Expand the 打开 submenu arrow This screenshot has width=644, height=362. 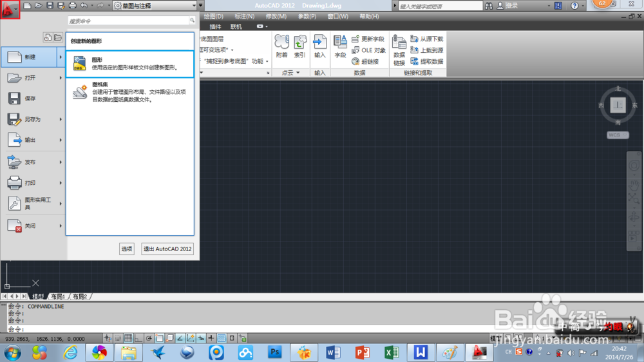click(61, 78)
